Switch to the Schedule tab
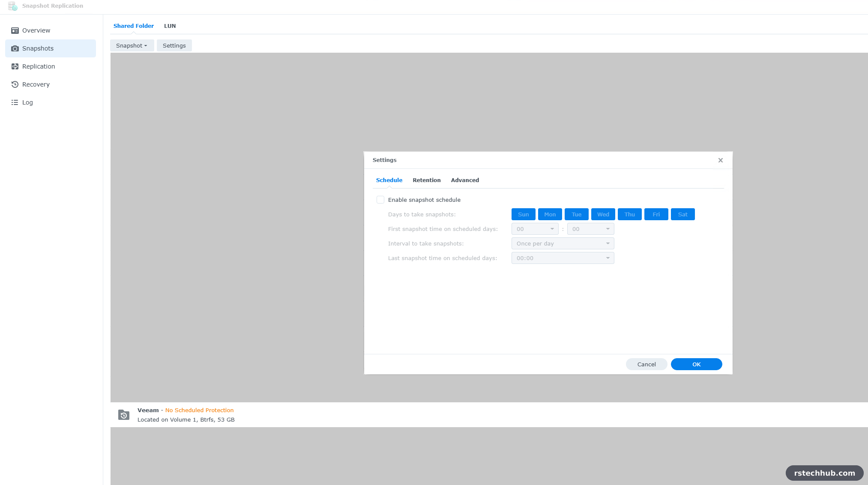 coord(389,180)
